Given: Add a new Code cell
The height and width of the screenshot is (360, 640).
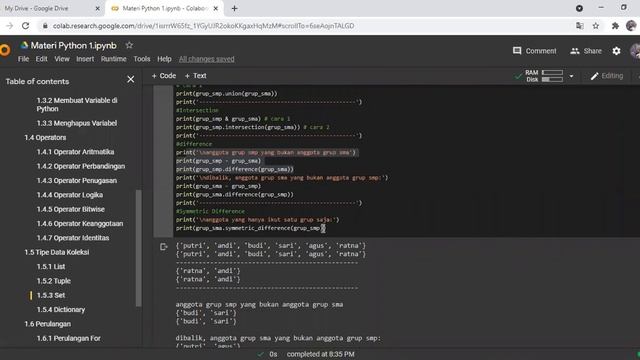Looking at the screenshot, I should [x=164, y=76].
